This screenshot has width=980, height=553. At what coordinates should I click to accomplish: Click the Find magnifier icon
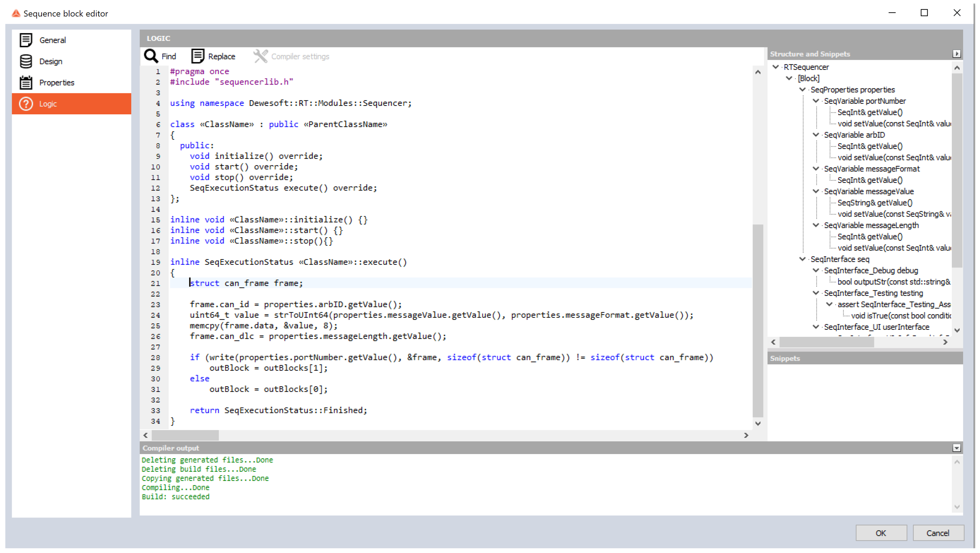(151, 56)
